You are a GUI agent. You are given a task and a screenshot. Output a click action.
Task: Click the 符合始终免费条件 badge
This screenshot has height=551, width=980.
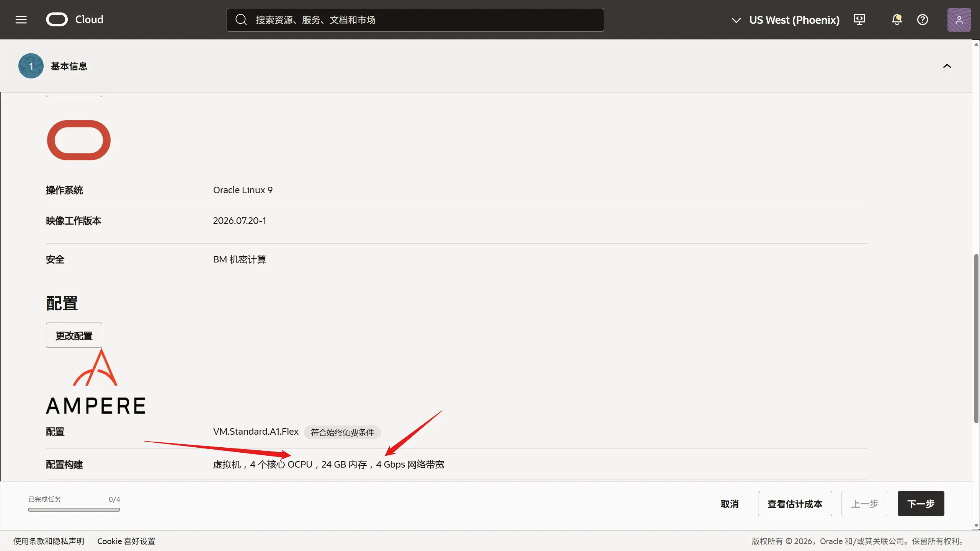coord(342,432)
